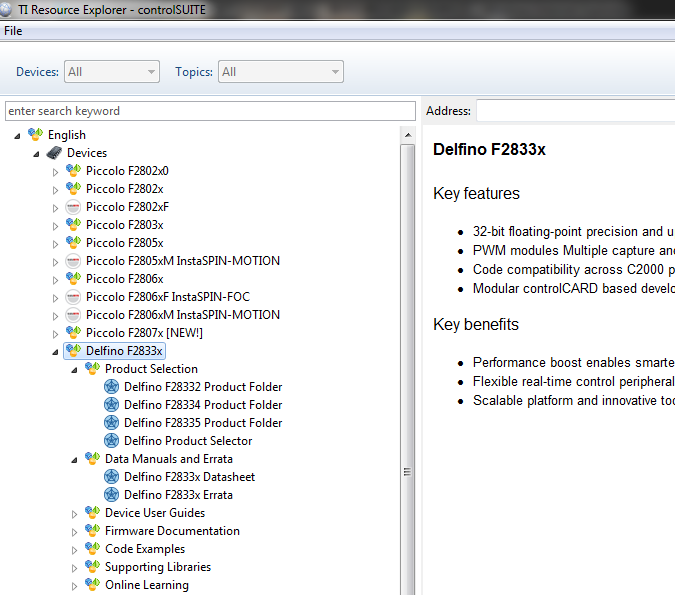Click the Piccolo F2805xM InstaSPIN-MOTION icon
This screenshot has width=675, height=595.
73,261
